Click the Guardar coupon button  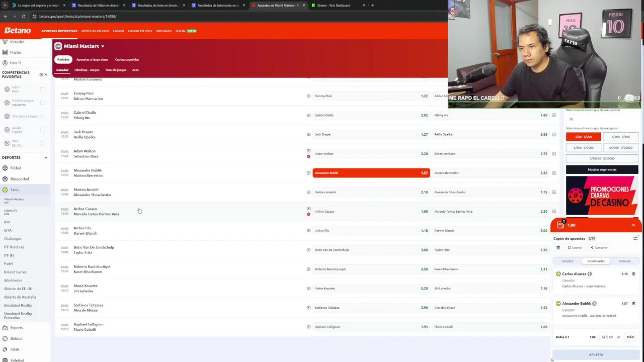(x=575, y=247)
